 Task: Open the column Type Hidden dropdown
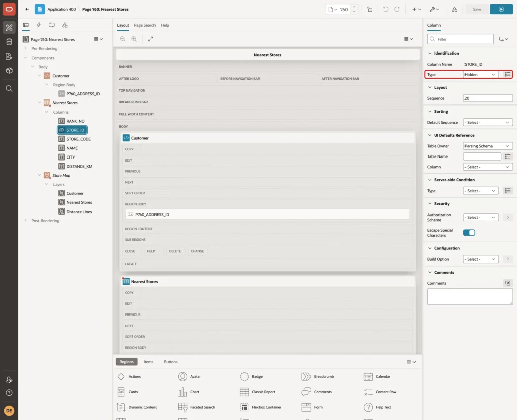(x=480, y=75)
